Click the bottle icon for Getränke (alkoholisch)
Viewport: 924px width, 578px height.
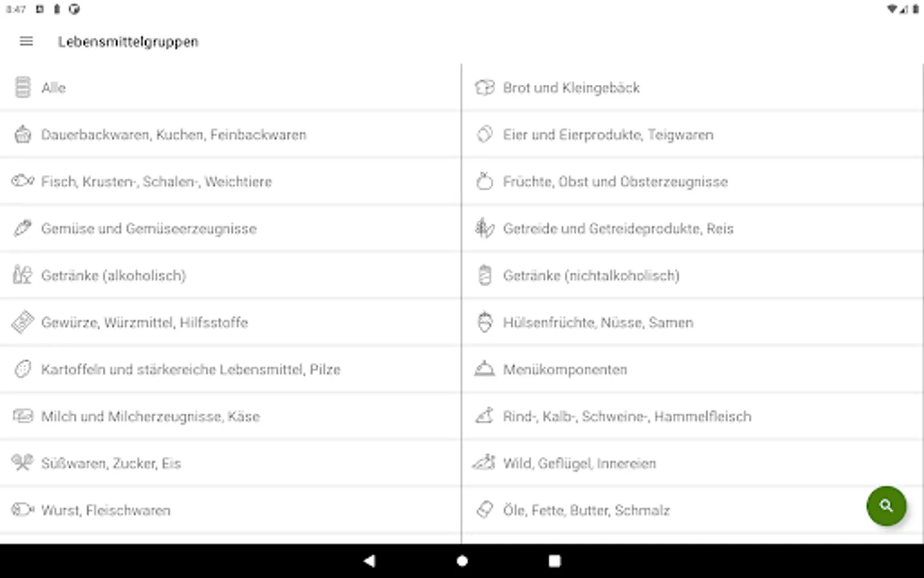coord(22,275)
